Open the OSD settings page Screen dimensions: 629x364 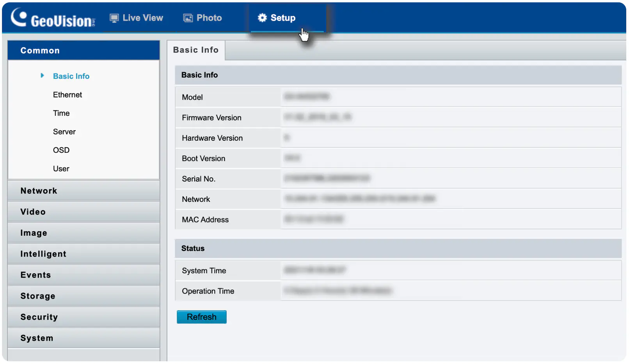(x=61, y=150)
